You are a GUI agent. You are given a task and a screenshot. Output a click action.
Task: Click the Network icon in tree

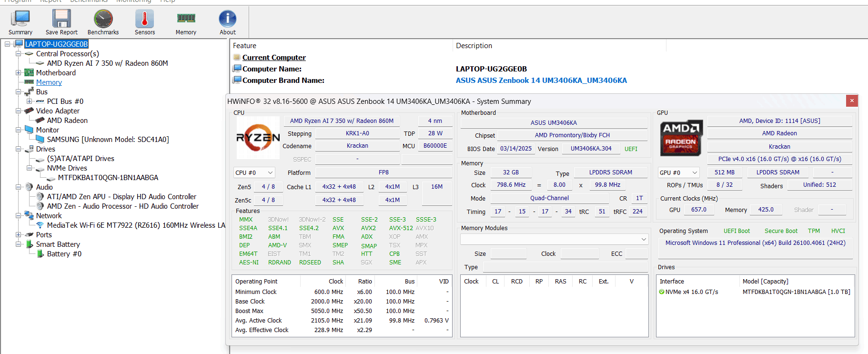click(x=29, y=215)
